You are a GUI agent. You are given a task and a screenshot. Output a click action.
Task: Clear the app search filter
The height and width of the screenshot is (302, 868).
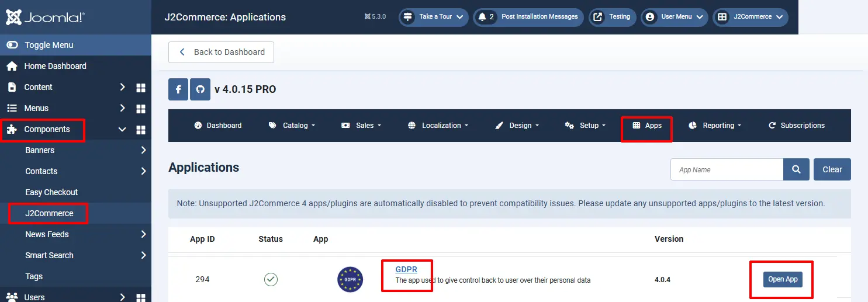pyautogui.click(x=832, y=169)
